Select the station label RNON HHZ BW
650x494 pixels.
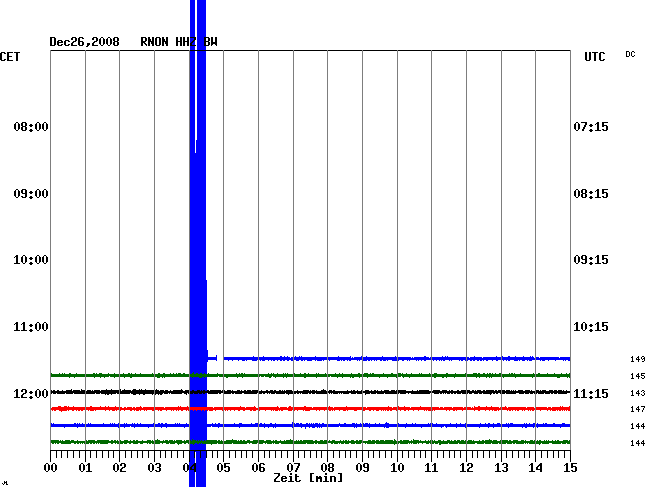pyautogui.click(x=179, y=42)
